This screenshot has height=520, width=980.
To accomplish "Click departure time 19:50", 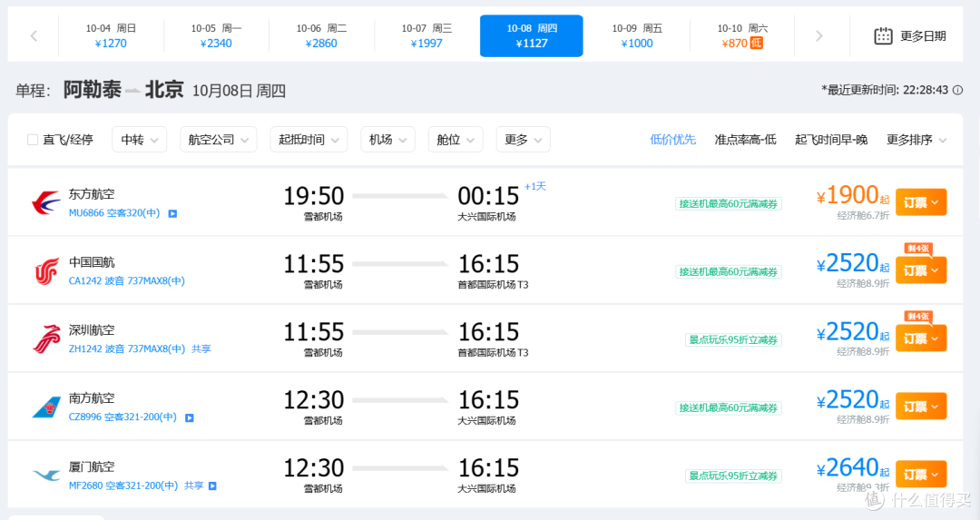I will click(314, 196).
